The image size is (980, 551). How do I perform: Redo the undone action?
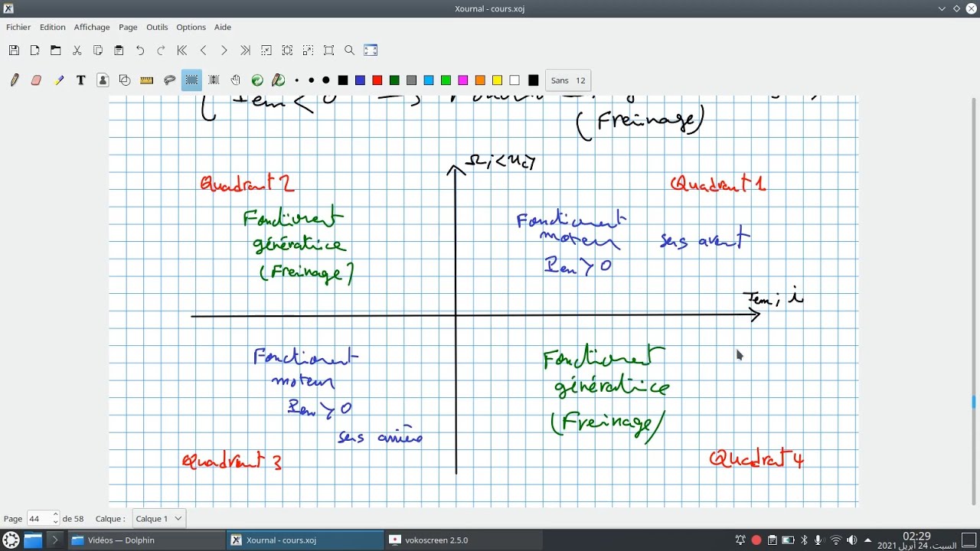[x=161, y=51]
